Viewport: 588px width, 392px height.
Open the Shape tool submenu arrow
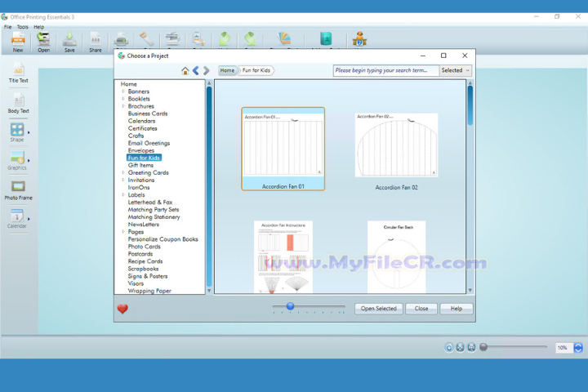tap(29, 132)
